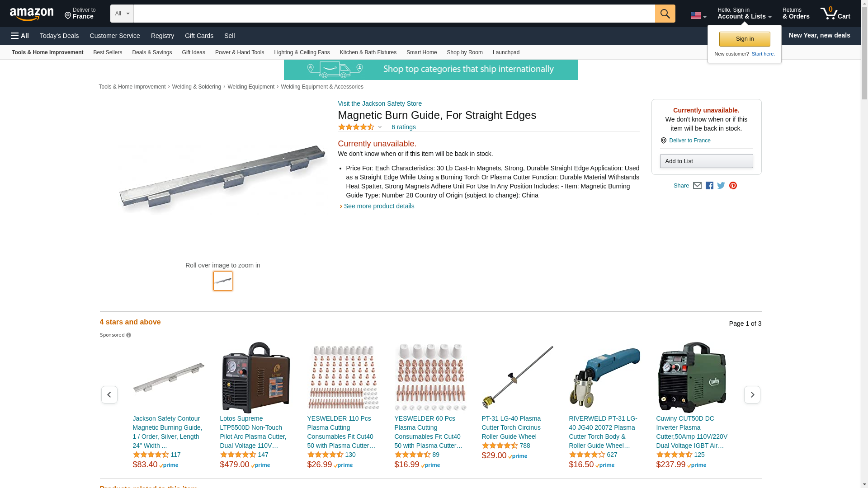
Task: Open the shopping cart icon
Action: [835, 14]
